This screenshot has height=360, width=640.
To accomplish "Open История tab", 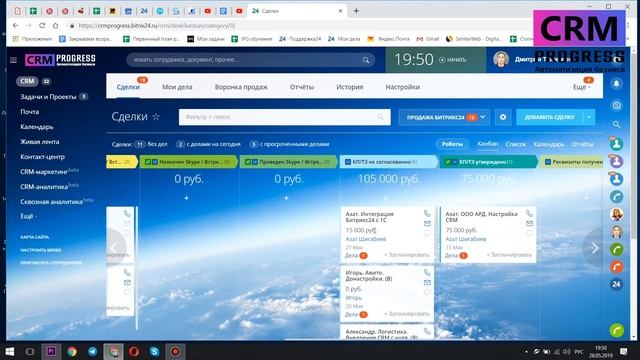I will point(350,87).
